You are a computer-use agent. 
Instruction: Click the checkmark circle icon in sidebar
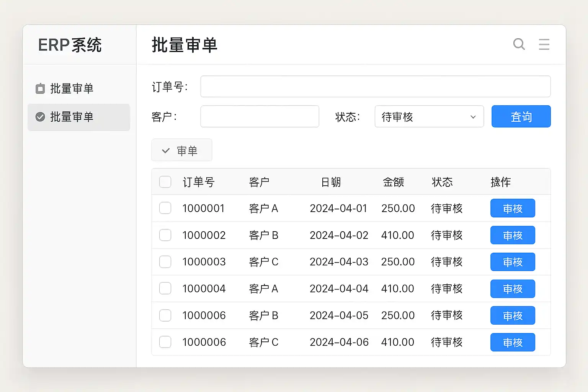[x=40, y=117]
